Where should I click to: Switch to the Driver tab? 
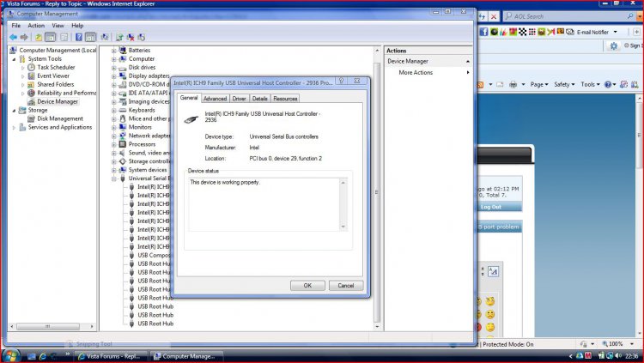pyautogui.click(x=239, y=99)
